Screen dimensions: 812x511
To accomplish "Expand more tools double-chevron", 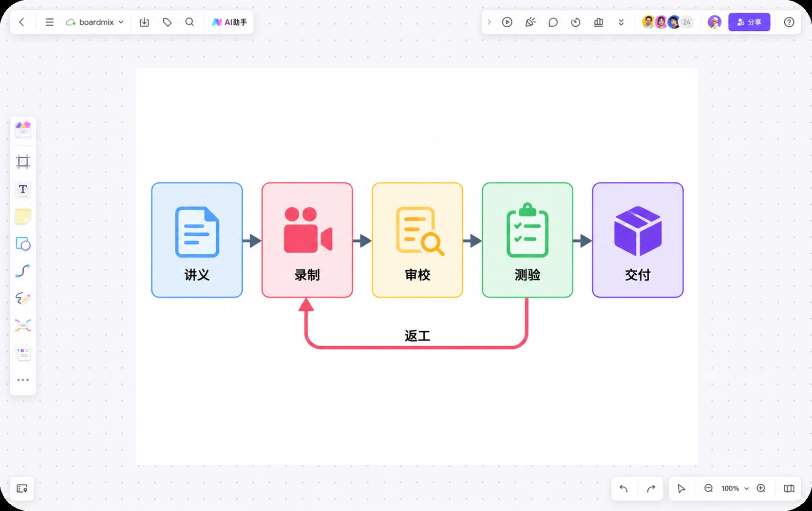I will point(621,22).
